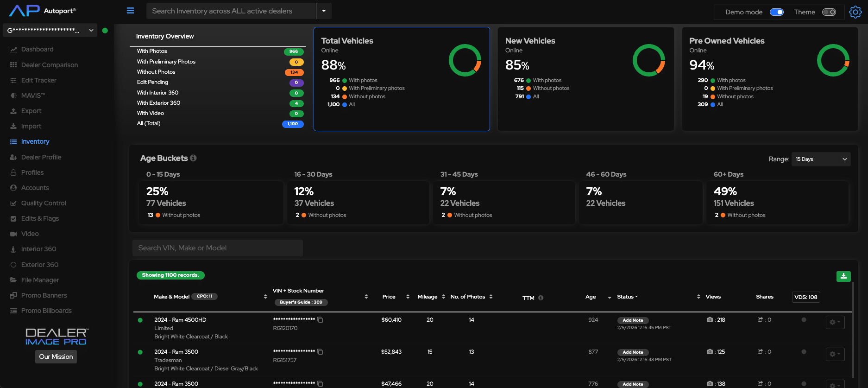Click the Search VIN, Make or Model field
The height and width of the screenshot is (388, 868).
[x=217, y=248]
